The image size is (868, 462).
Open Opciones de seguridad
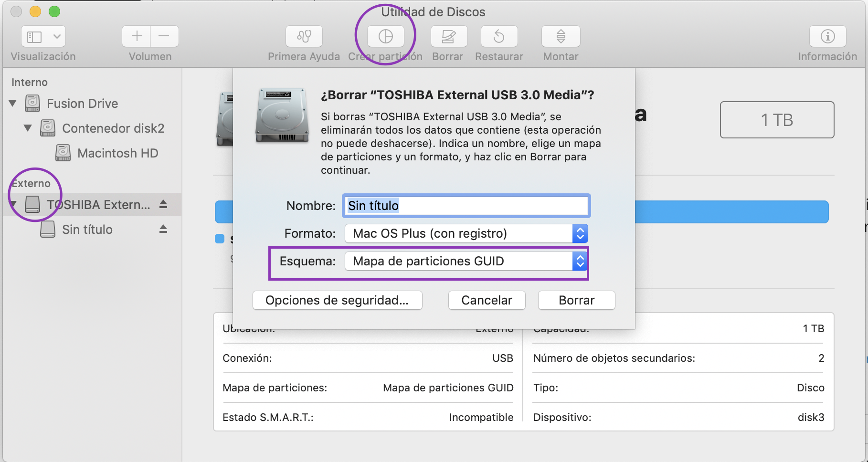337,300
